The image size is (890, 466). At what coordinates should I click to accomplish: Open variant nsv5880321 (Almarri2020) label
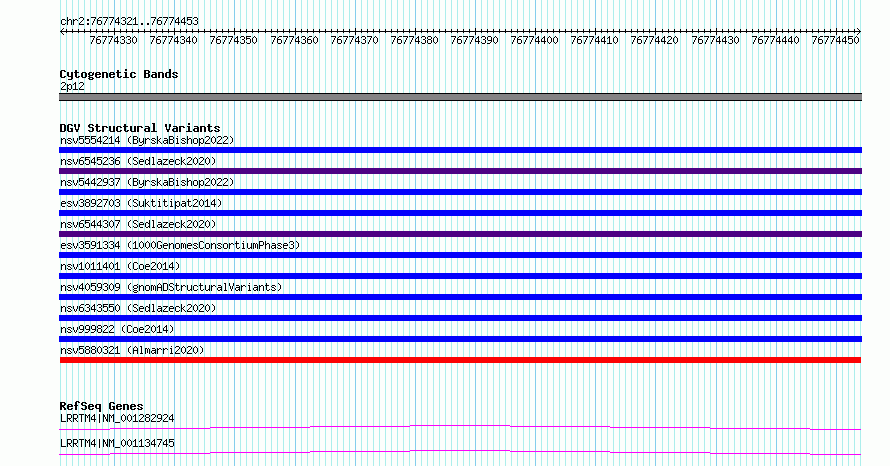(132, 350)
